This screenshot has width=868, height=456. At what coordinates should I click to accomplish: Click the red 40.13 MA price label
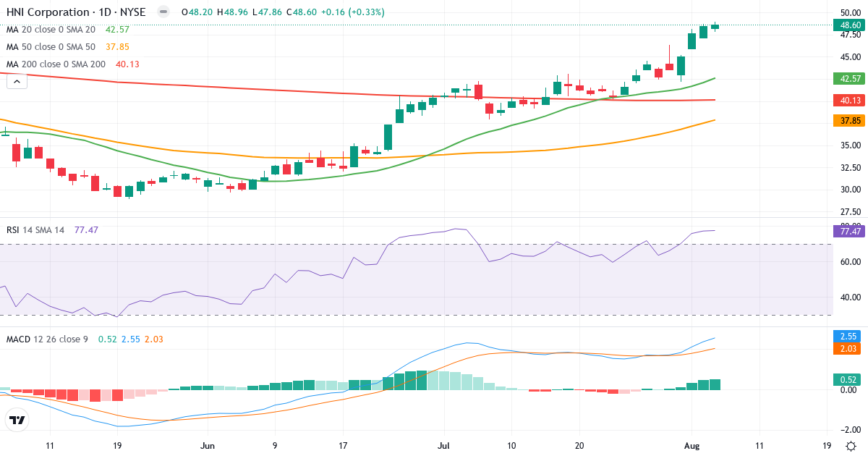(849, 101)
